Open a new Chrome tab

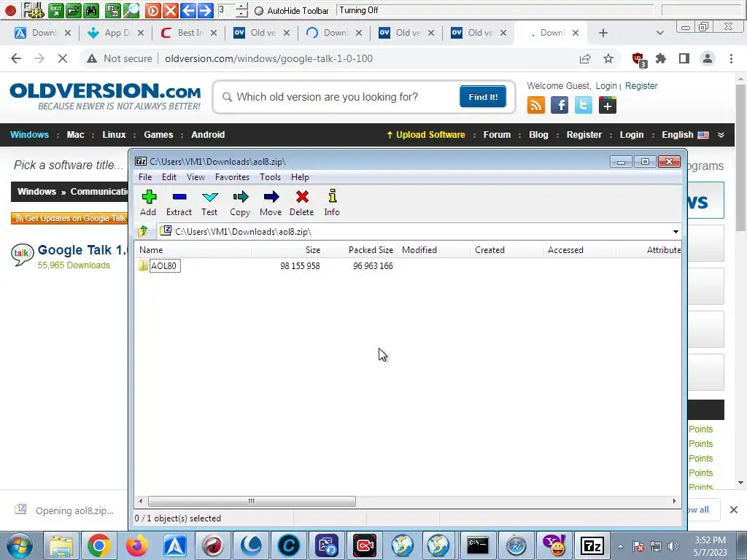(603, 33)
